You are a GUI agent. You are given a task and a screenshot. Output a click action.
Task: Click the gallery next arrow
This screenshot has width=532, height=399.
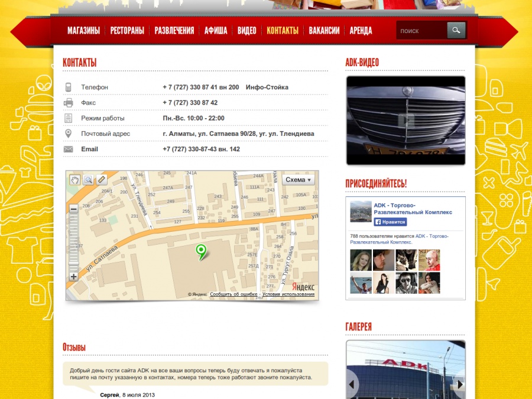click(459, 385)
